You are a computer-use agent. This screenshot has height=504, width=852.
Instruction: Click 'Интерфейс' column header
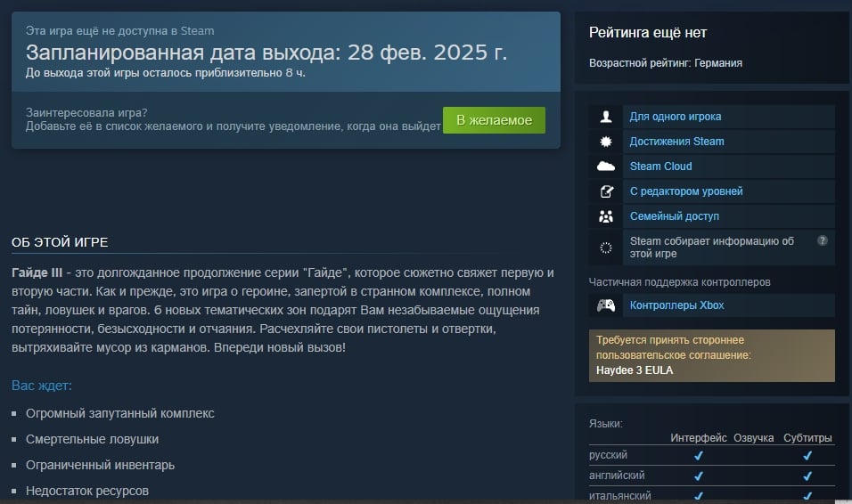[x=698, y=438]
